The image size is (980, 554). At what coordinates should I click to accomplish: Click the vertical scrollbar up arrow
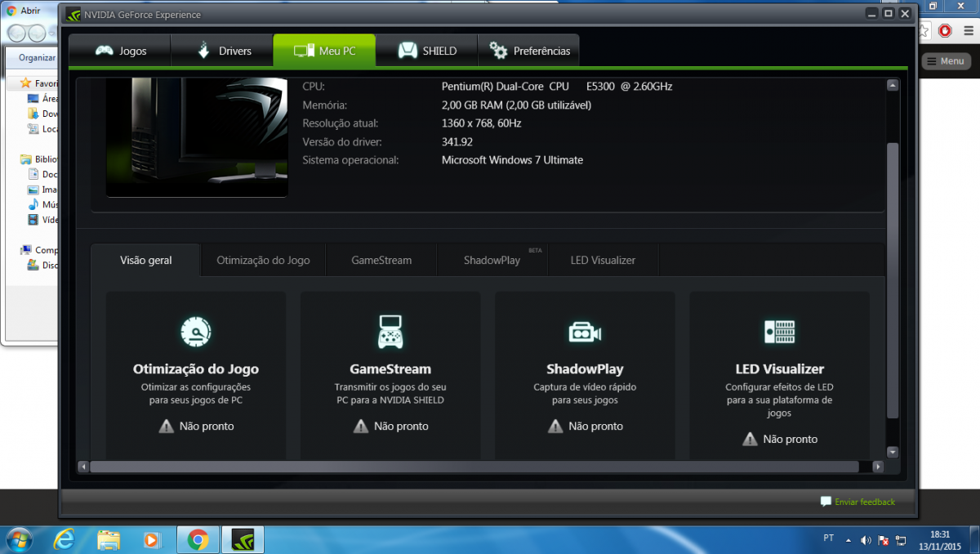[893, 85]
